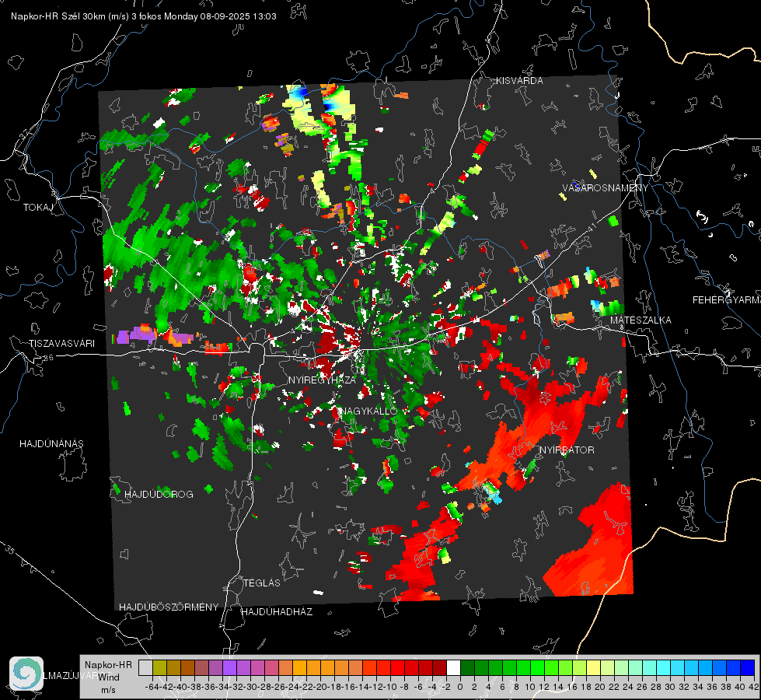Click road number 41 near Vásárosnamény
Viewport: 761px width, 700px height.
(x=591, y=227)
